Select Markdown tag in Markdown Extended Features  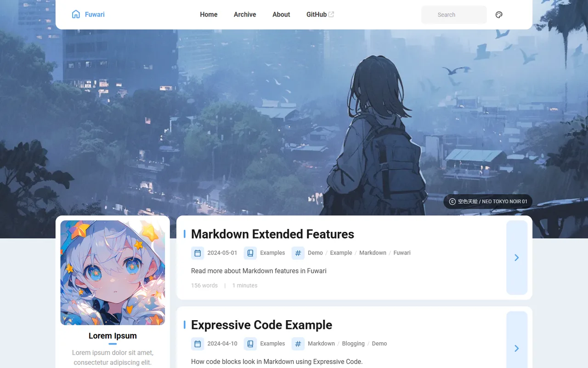pyautogui.click(x=373, y=253)
